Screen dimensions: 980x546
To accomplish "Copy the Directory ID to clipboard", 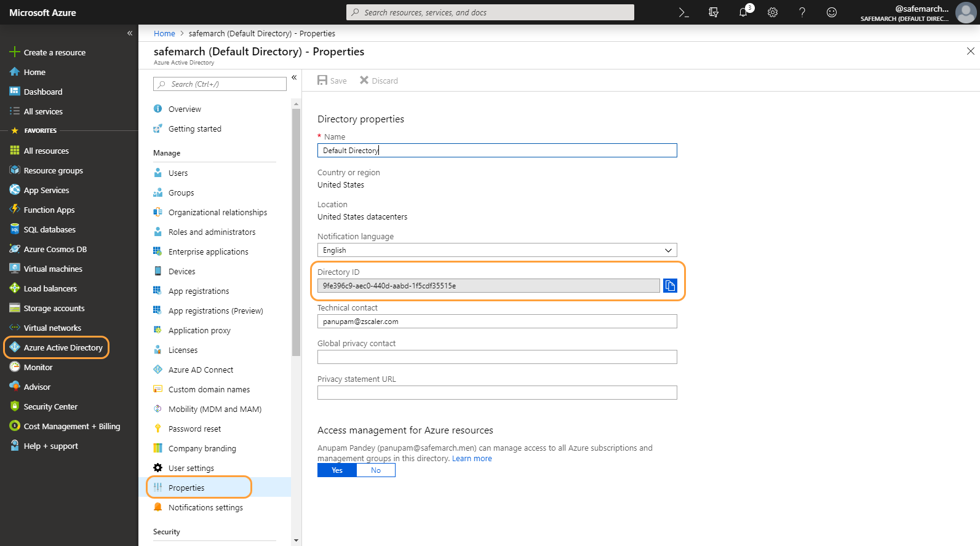I will 670,285.
